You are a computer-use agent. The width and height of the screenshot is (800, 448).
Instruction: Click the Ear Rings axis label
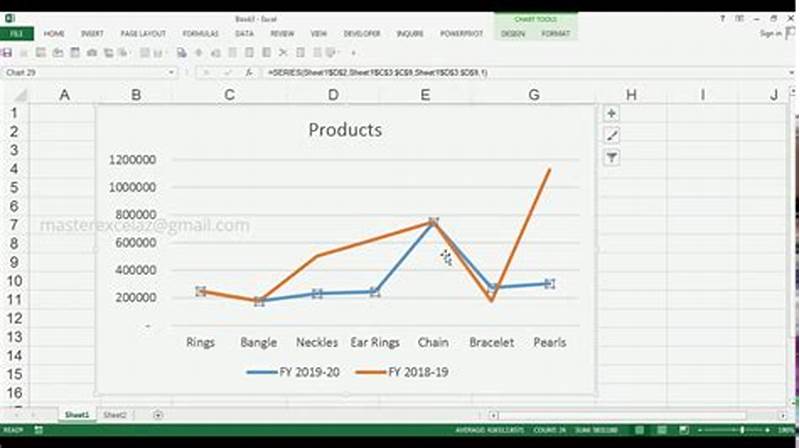pos(375,342)
